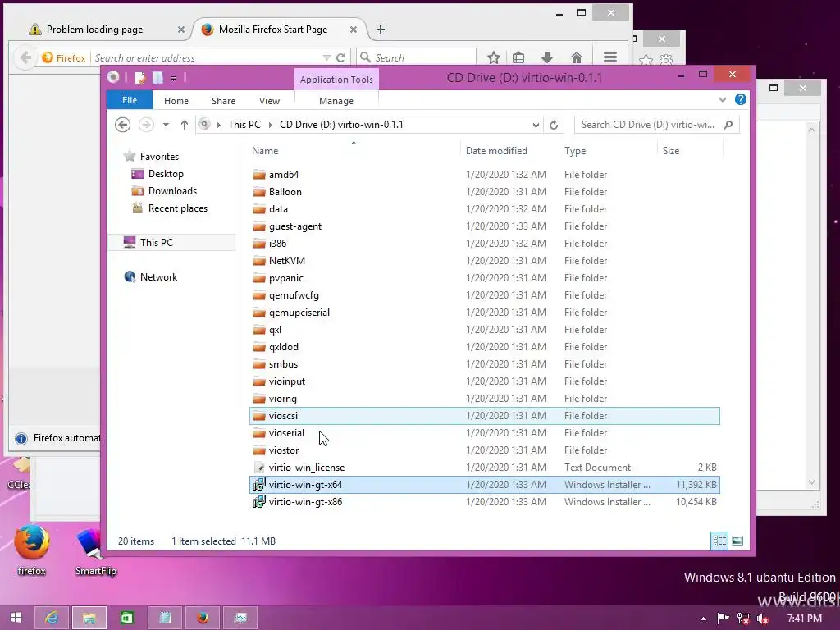Switch to Large icons view layout icon
This screenshot has height=630, width=840.
coord(737,541)
